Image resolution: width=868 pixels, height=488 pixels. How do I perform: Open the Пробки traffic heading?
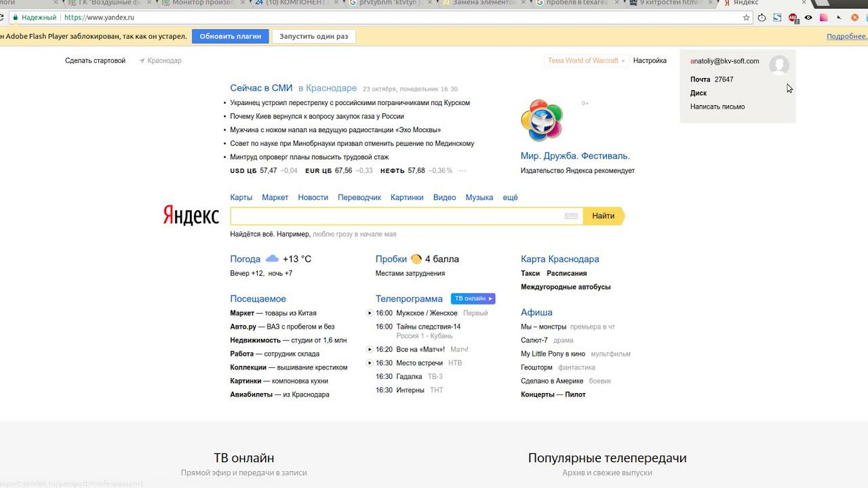click(391, 259)
